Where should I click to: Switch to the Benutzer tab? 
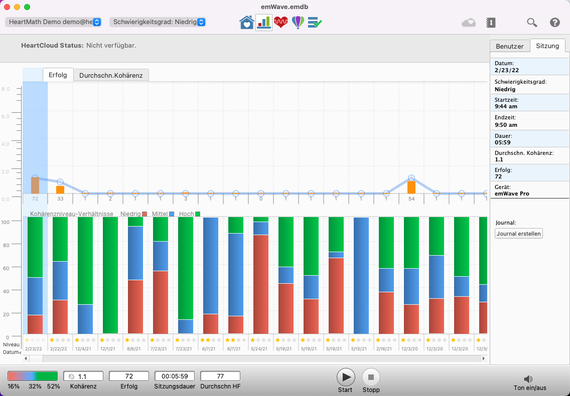coord(510,46)
